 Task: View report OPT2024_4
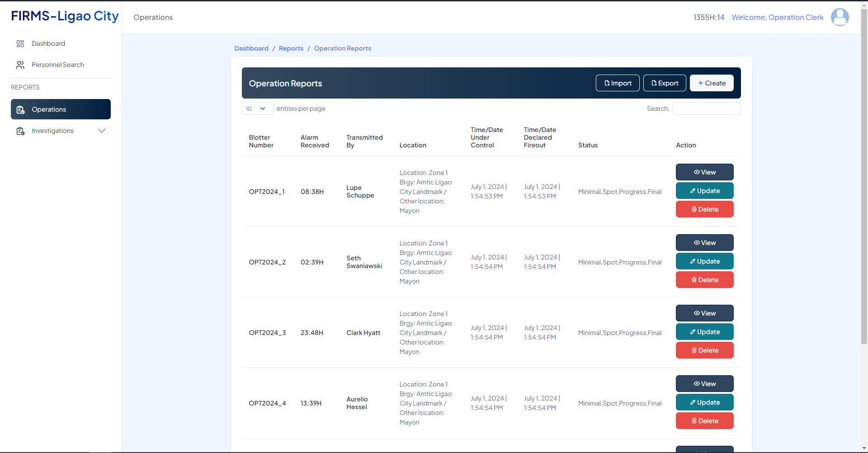point(704,384)
